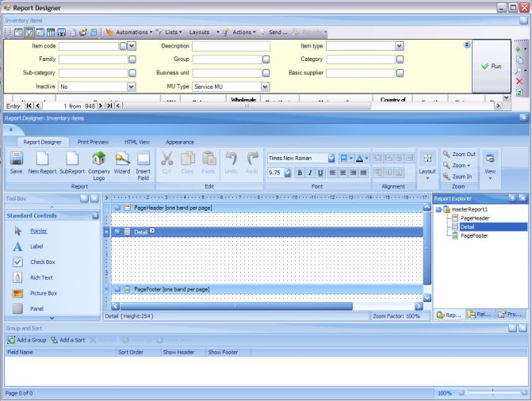The width and height of the screenshot is (532, 401).
Task: Open the Item code dropdown arrow
Action: click(132, 46)
